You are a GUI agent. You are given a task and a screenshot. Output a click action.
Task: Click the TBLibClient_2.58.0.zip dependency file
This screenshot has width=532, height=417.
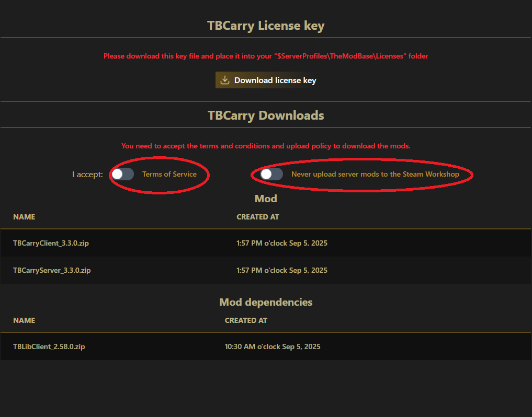tap(49, 346)
